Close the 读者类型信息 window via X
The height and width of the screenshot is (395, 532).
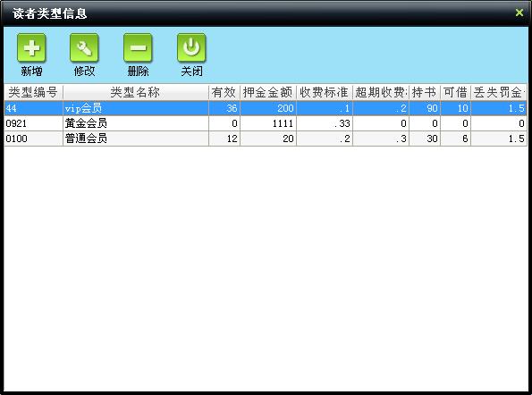pos(519,13)
